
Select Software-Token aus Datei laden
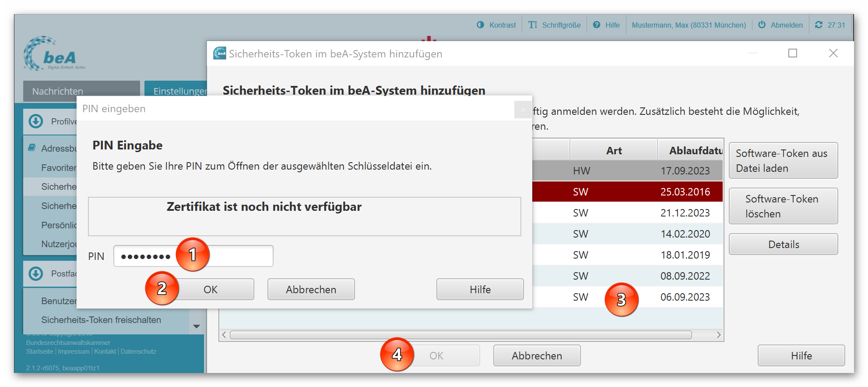[x=783, y=161]
